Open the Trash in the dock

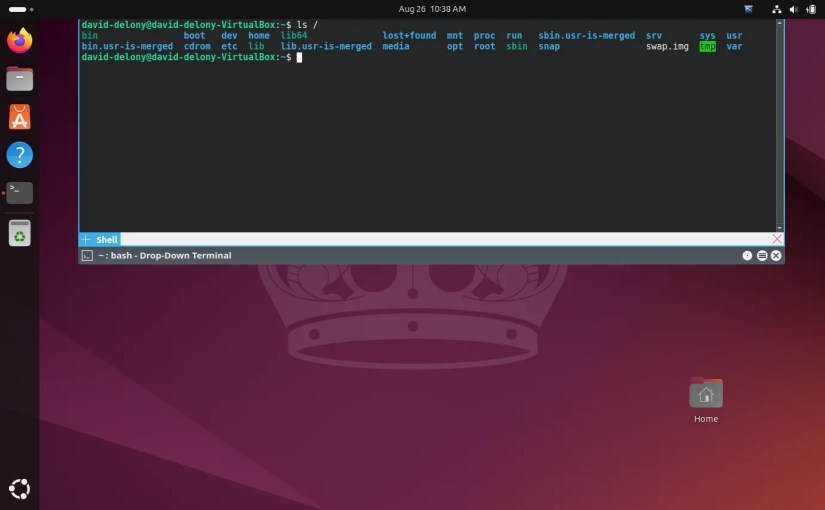[19, 233]
